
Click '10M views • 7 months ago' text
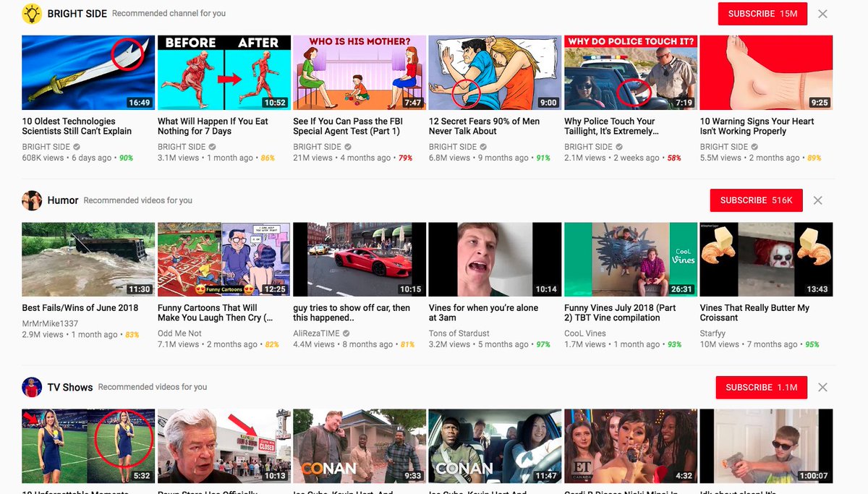pyautogui.click(x=750, y=345)
